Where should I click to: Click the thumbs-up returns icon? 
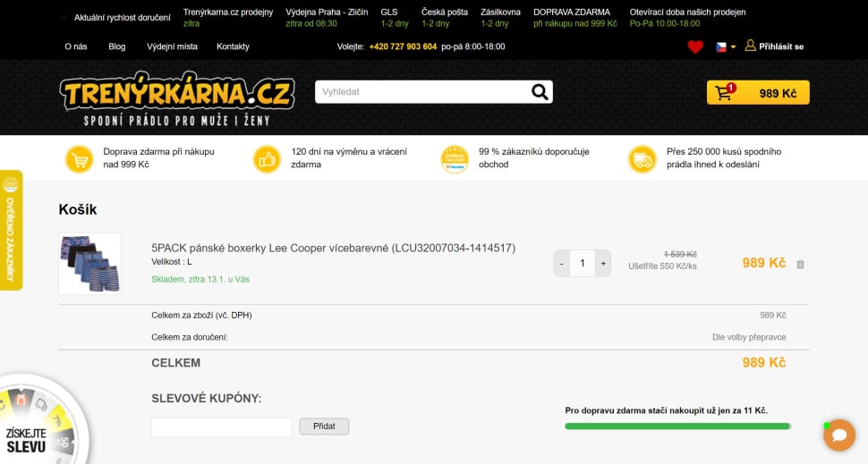point(267,159)
